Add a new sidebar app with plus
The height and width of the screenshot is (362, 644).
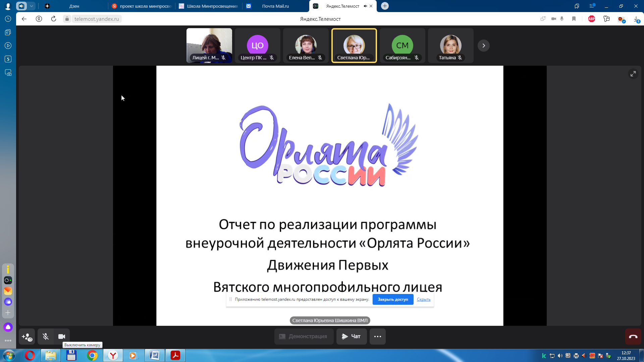pos(8,312)
